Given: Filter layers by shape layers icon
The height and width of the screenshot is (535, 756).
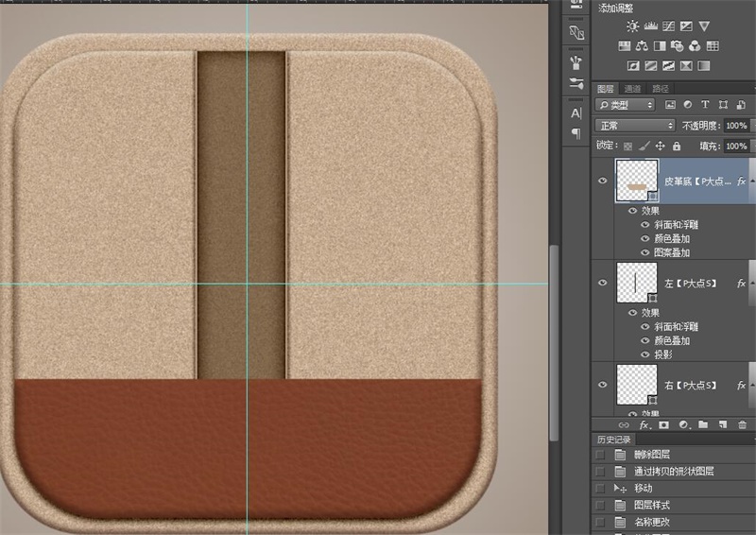Looking at the screenshot, I should point(723,105).
